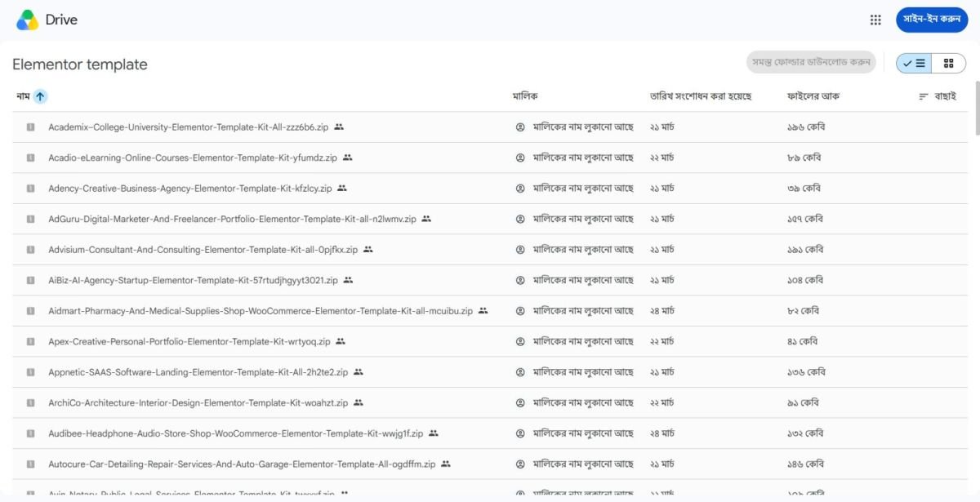Select Aidmart-Pharmacy-And-Medical-Supplies zip file name
The height and width of the screenshot is (502, 980).
click(261, 311)
